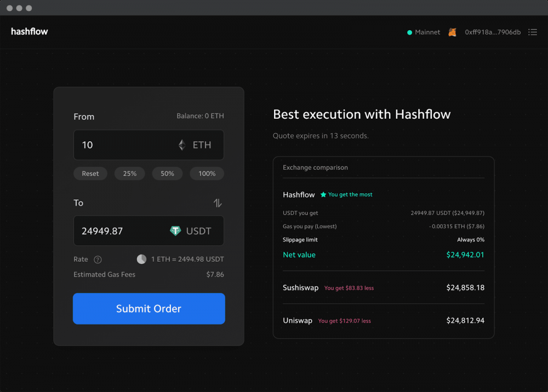
Task: Click the 'You get the most' star icon
Action: (x=323, y=194)
